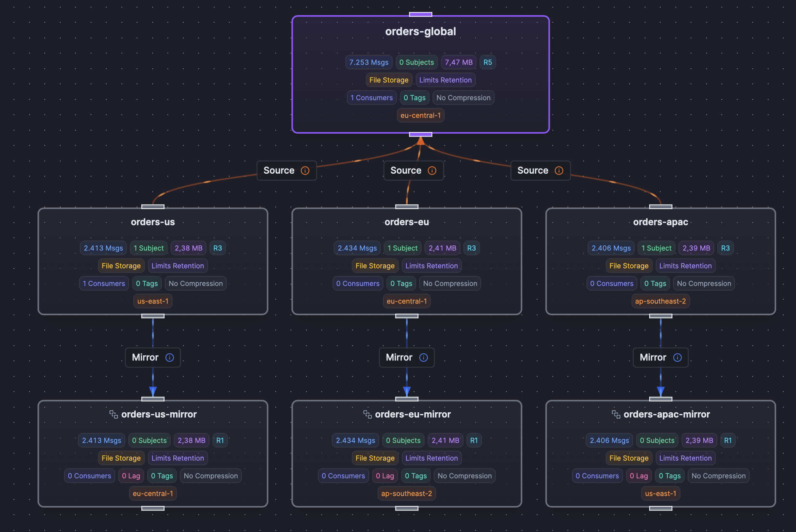Click the info icon beside the orders-us Mirror label

[169, 357]
